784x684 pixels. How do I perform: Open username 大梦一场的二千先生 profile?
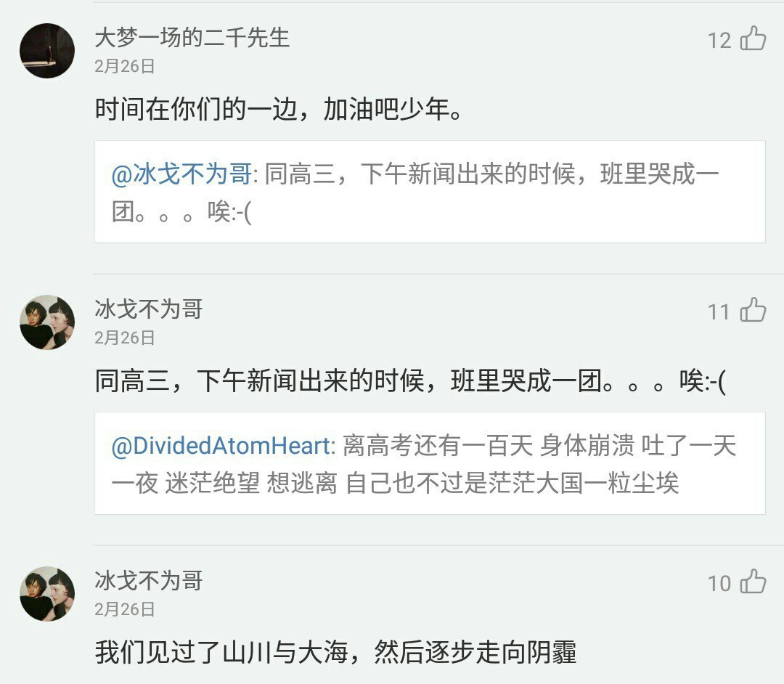192,38
